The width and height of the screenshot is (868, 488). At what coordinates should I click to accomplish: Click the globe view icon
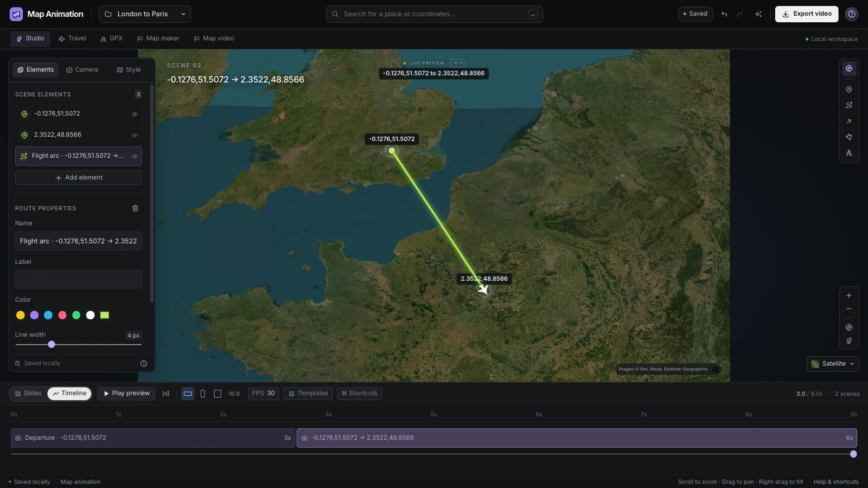pos(849,341)
